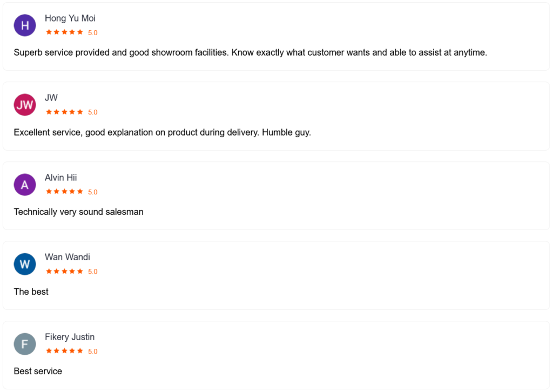Click the "Excellent service" review text
The image size is (553, 392).
click(162, 132)
